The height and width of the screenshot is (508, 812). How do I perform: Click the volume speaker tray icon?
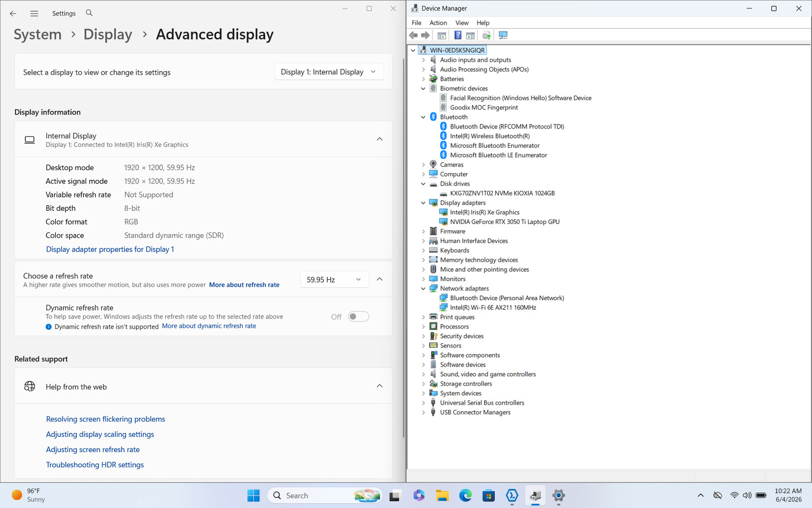pos(747,495)
